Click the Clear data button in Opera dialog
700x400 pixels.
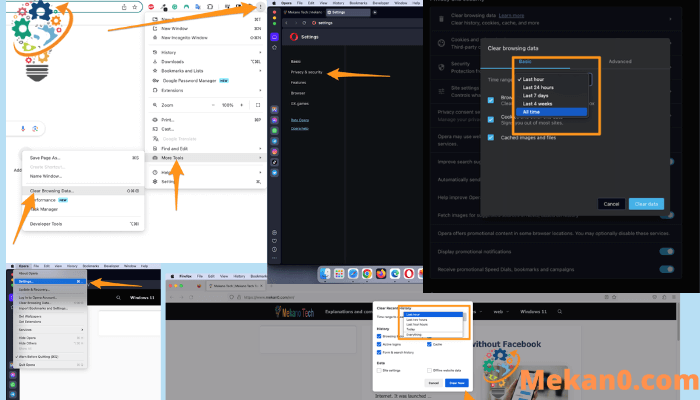point(646,204)
